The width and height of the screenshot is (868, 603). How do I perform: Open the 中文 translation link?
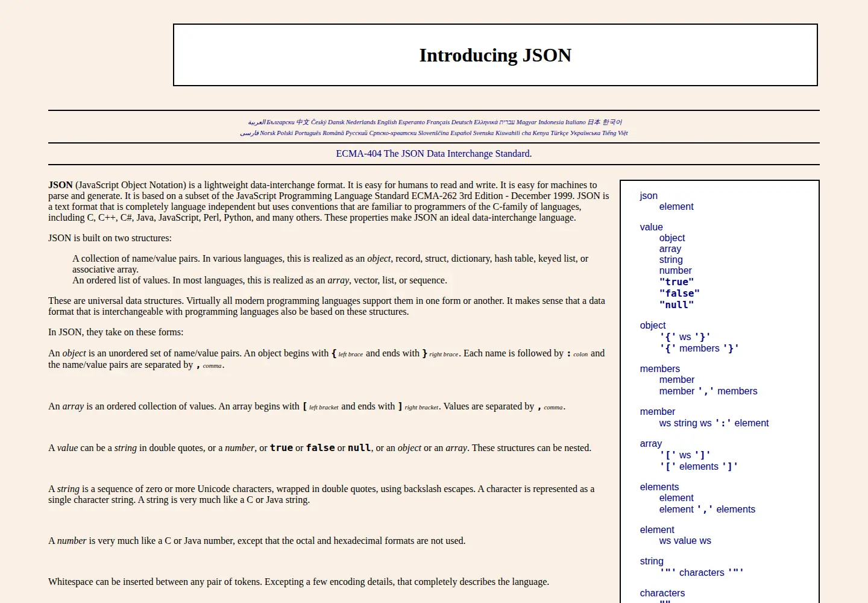[x=303, y=122]
